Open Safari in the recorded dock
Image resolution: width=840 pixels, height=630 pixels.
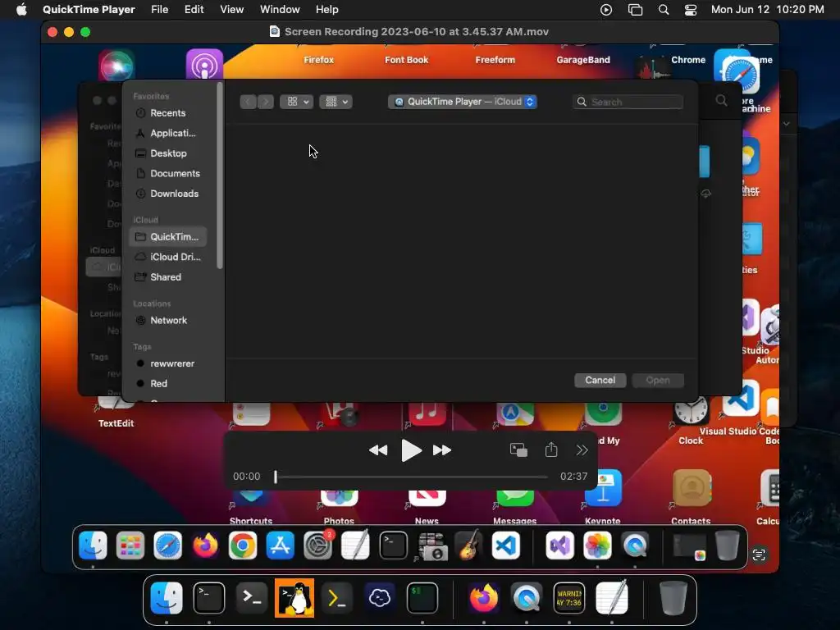(167, 546)
